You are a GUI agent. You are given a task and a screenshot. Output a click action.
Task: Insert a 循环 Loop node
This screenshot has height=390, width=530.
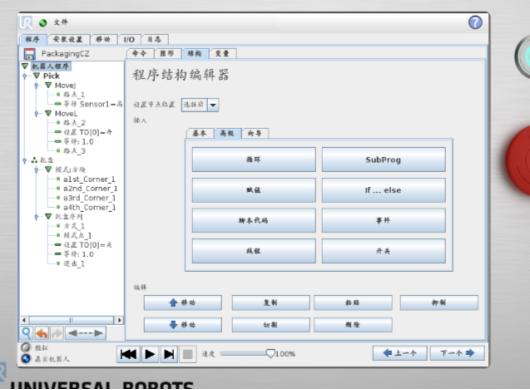pyautogui.click(x=254, y=160)
